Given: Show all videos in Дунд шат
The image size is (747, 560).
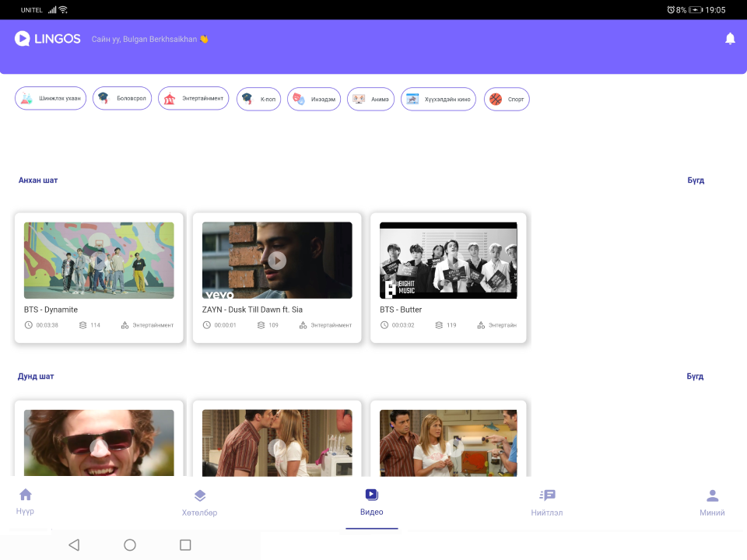Looking at the screenshot, I should [x=695, y=376].
